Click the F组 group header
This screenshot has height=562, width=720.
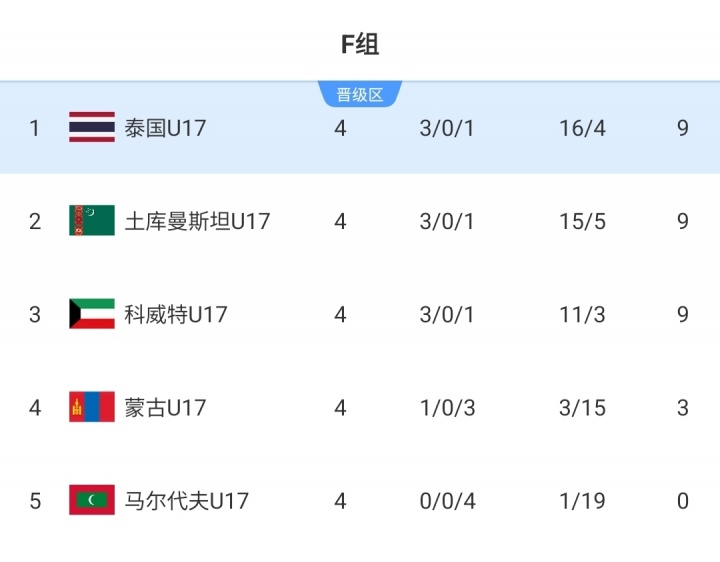360,44
